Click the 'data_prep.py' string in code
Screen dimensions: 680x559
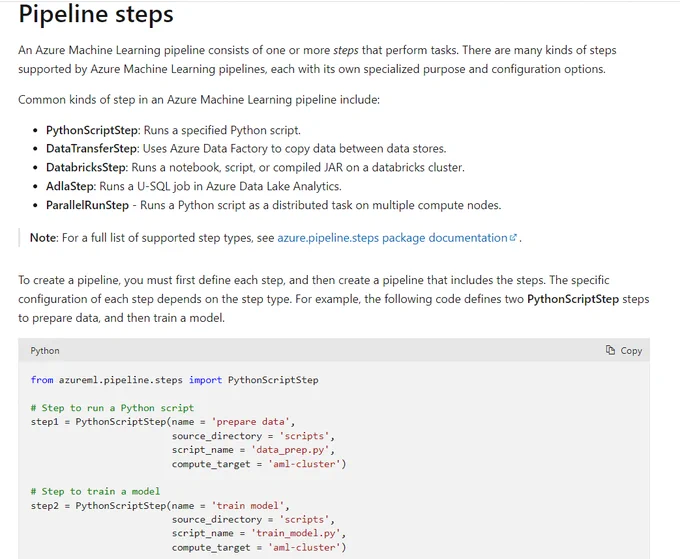click(x=291, y=450)
